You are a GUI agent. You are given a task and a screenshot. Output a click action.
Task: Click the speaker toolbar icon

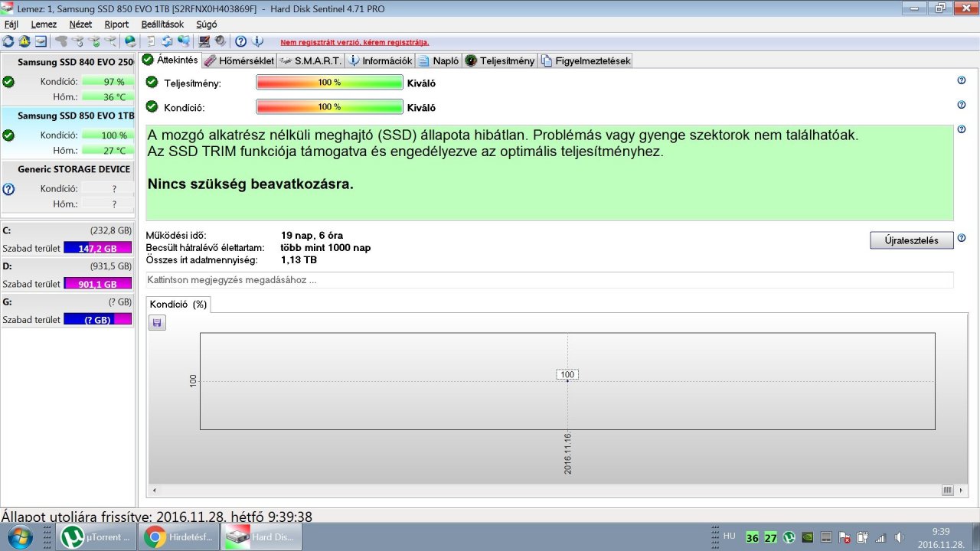click(220, 41)
